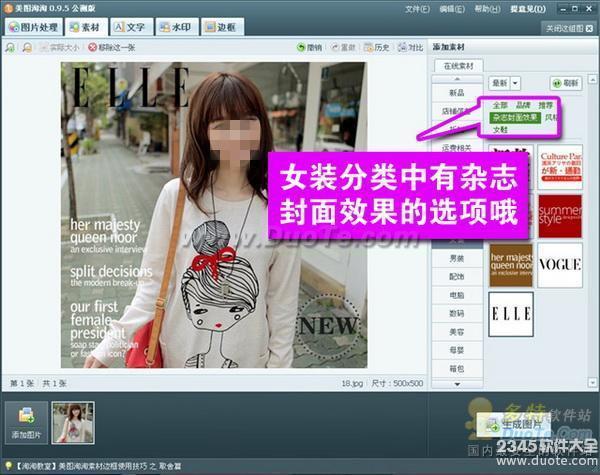
Task: Open the 帮助(H) menu
Action: [487, 8]
